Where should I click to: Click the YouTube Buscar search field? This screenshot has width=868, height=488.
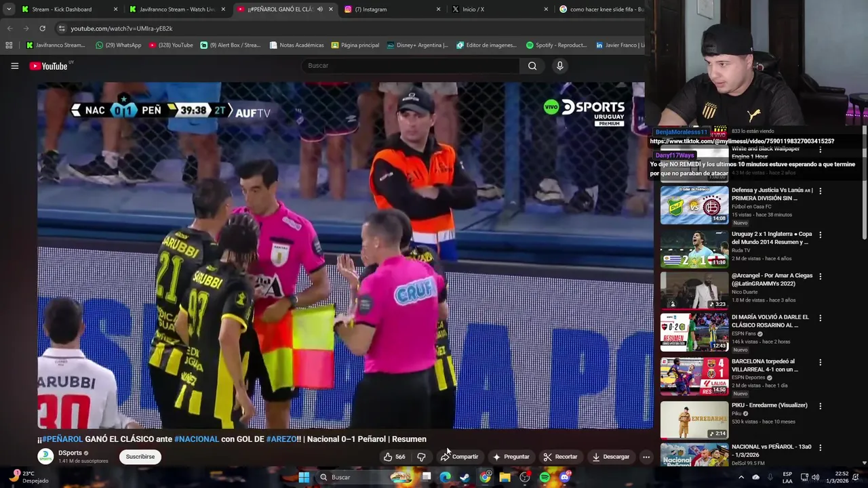click(x=410, y=66)
